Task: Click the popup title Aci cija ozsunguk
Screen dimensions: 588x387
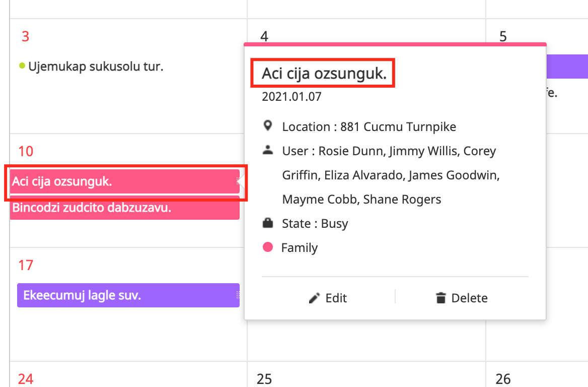Action: tap(322, 74)
